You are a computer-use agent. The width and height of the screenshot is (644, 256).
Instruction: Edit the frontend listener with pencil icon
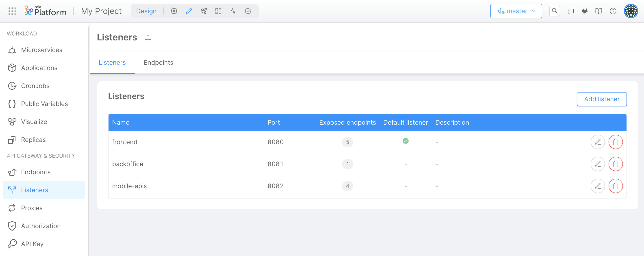(597, 142)
